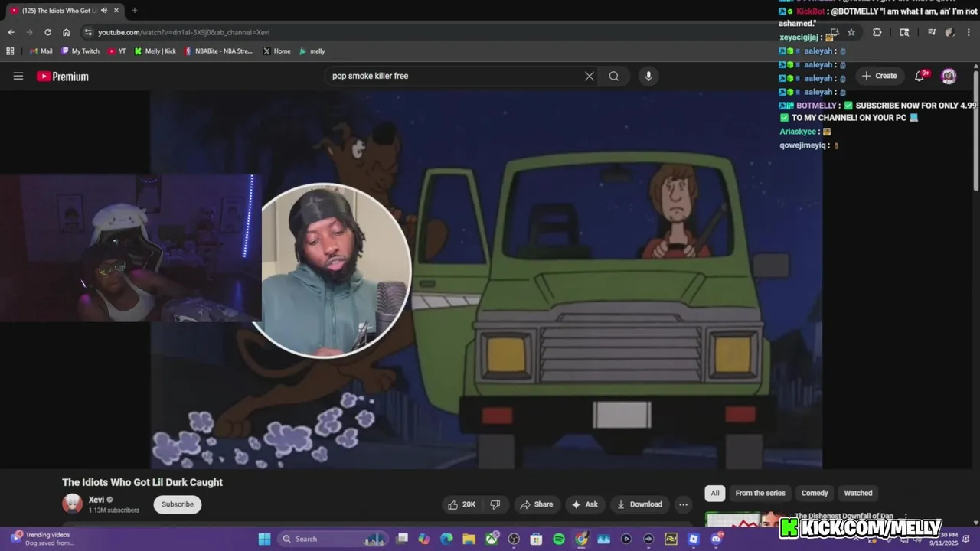Open the browser home page
Viewport: 980px width, 551px height.
[x=67, y=32]
